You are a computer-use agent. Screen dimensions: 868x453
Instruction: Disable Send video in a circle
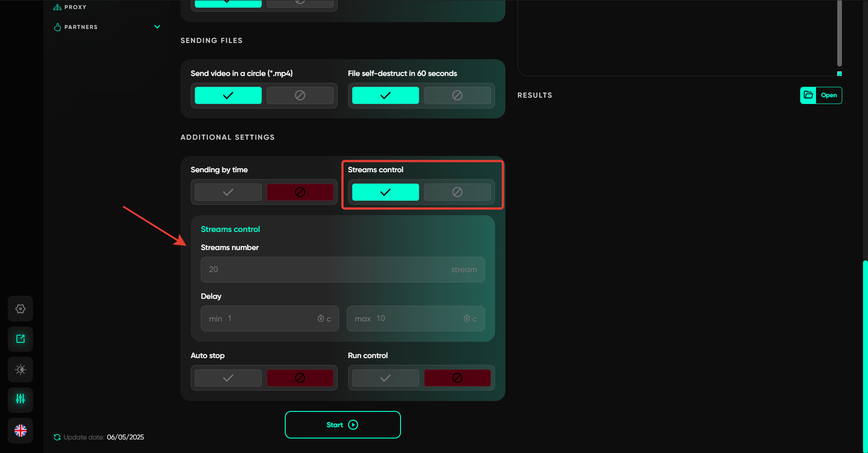(x=300, y=95)
